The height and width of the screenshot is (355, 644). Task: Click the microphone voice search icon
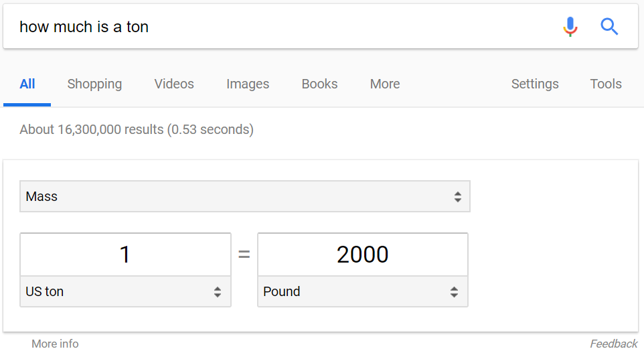point(570,27)
